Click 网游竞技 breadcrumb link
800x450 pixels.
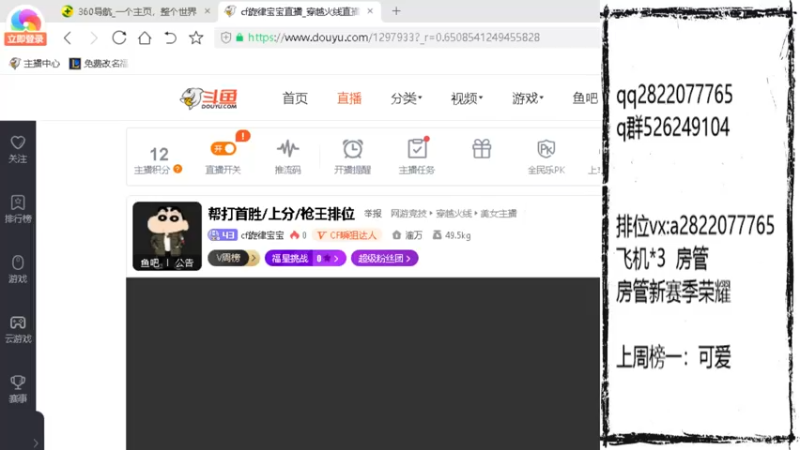[x=408, y=213]
